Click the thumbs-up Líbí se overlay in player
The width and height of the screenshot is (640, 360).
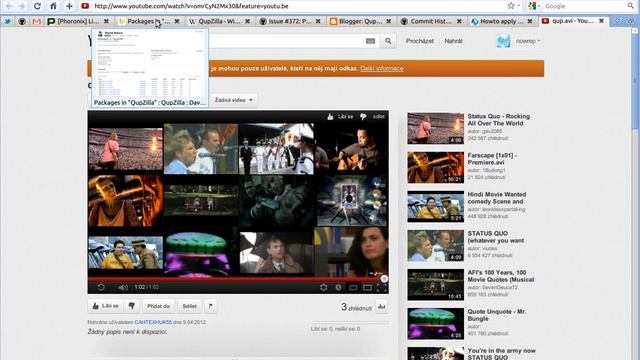click(x=340, y=117)
